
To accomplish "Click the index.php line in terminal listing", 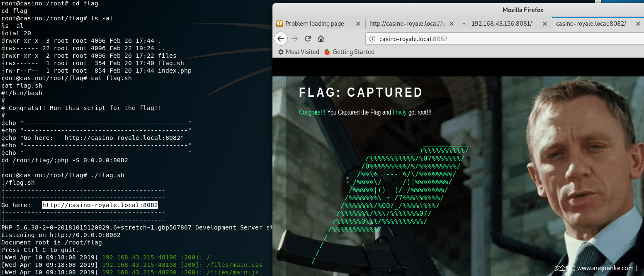I will 96,71.
